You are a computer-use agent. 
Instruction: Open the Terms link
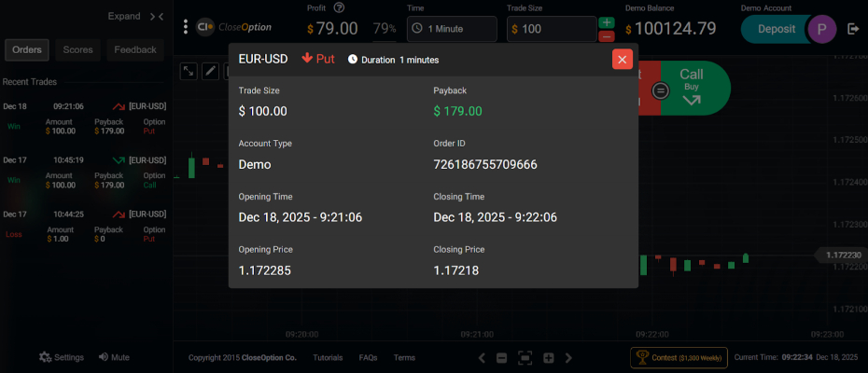[x=404, y=357]
